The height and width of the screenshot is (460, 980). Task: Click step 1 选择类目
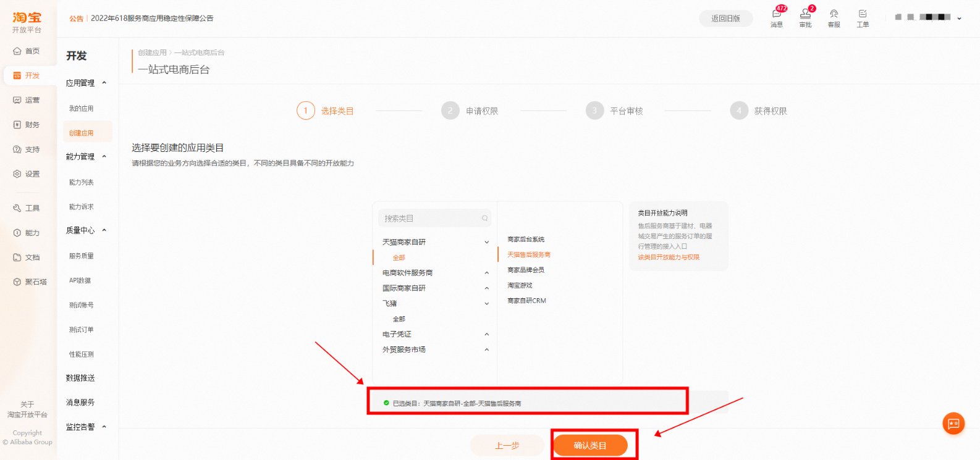[326, 111]
